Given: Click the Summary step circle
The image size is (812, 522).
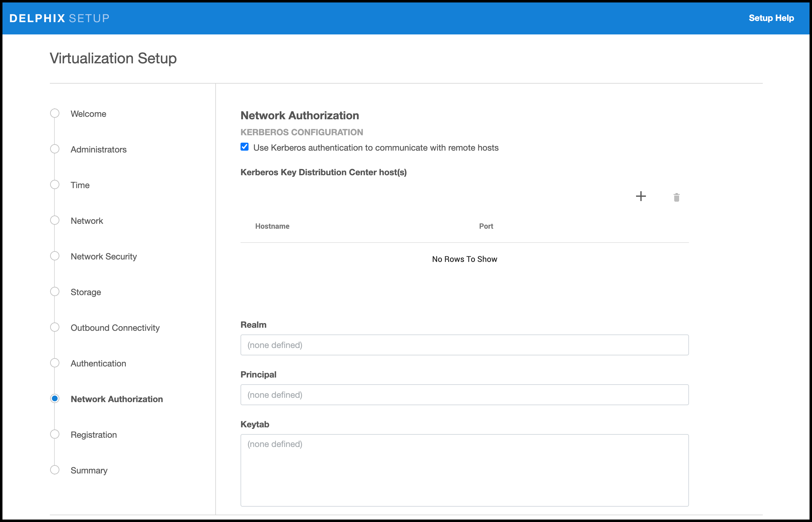Looking at the screenshot, I should pos(54,470).
